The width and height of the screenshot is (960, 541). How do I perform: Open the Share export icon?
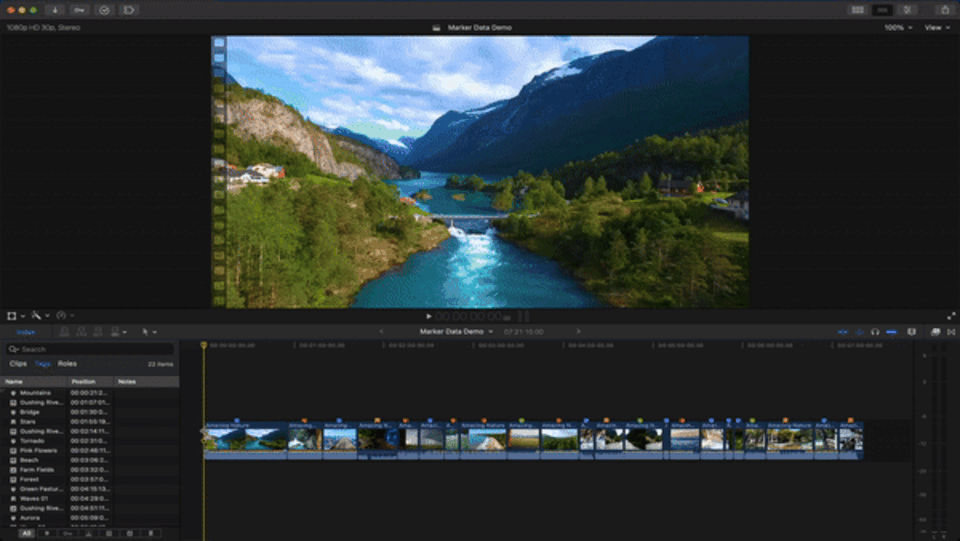(x=945, y=10)
